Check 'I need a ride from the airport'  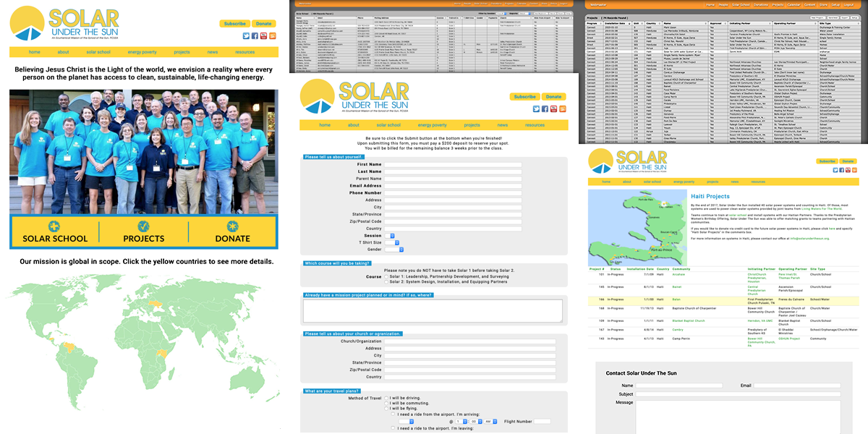click(x=393, y=414)
